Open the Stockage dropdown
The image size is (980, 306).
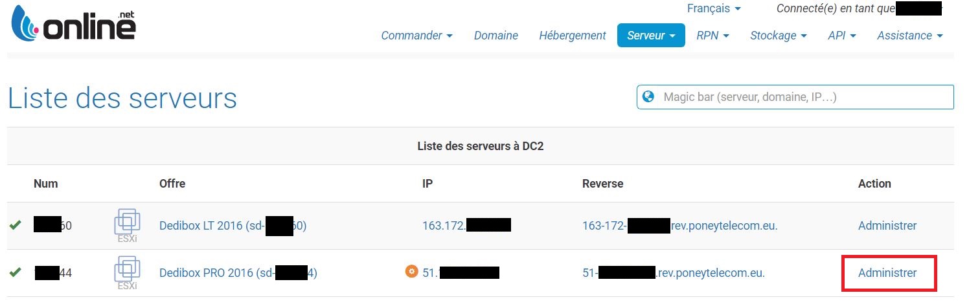tap(778, 36)
